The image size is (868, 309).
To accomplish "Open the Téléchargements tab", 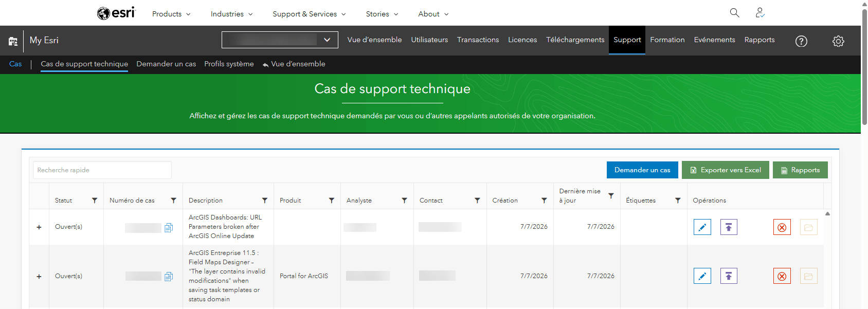I will (575, 40).
